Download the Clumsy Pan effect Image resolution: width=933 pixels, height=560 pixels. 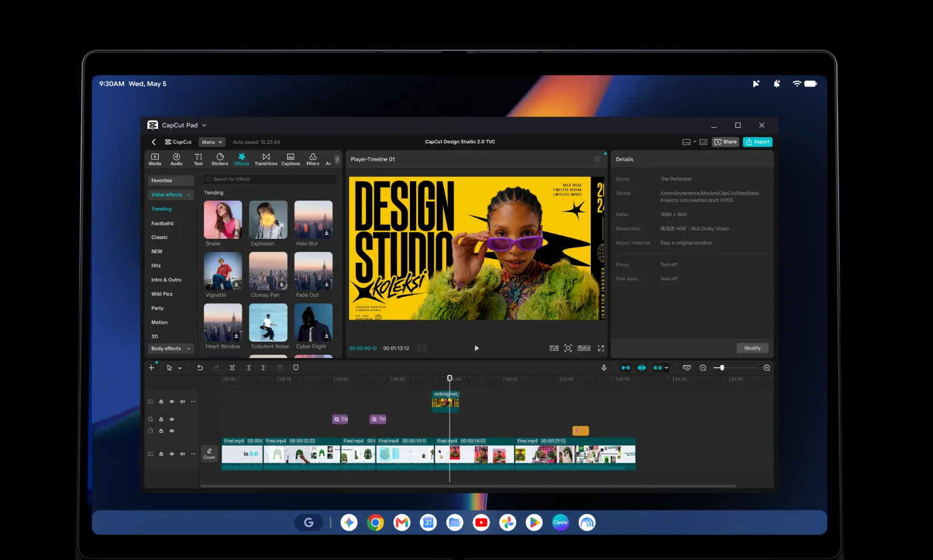click(x=281, y=284)
